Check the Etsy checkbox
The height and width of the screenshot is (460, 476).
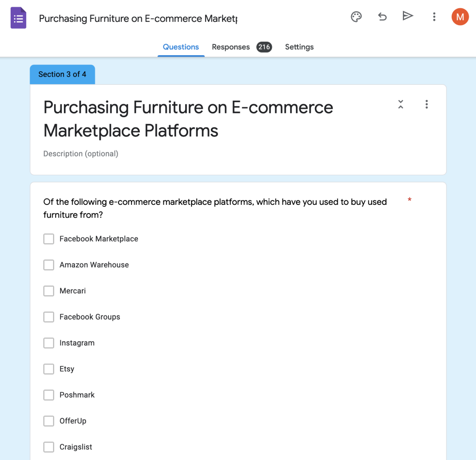48,369
